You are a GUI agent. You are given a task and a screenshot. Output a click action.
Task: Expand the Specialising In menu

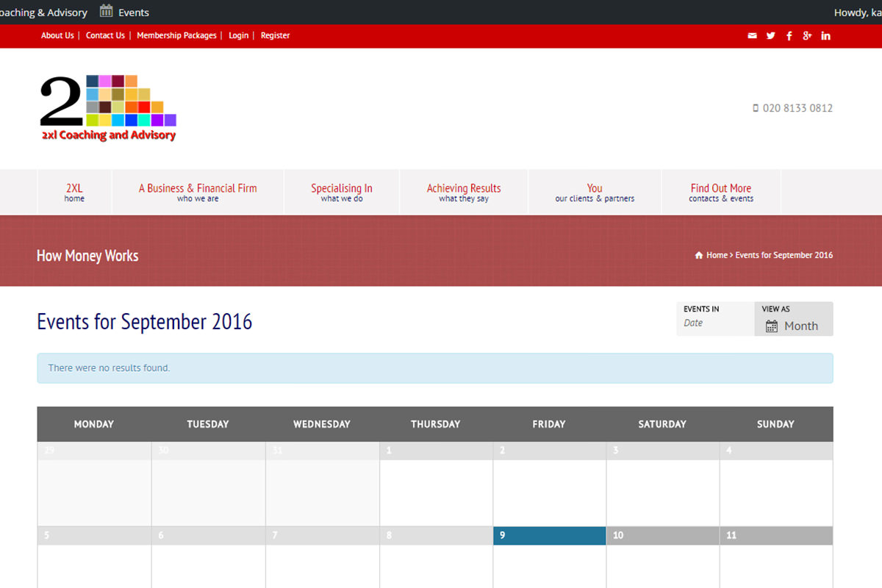pos(341,192)
